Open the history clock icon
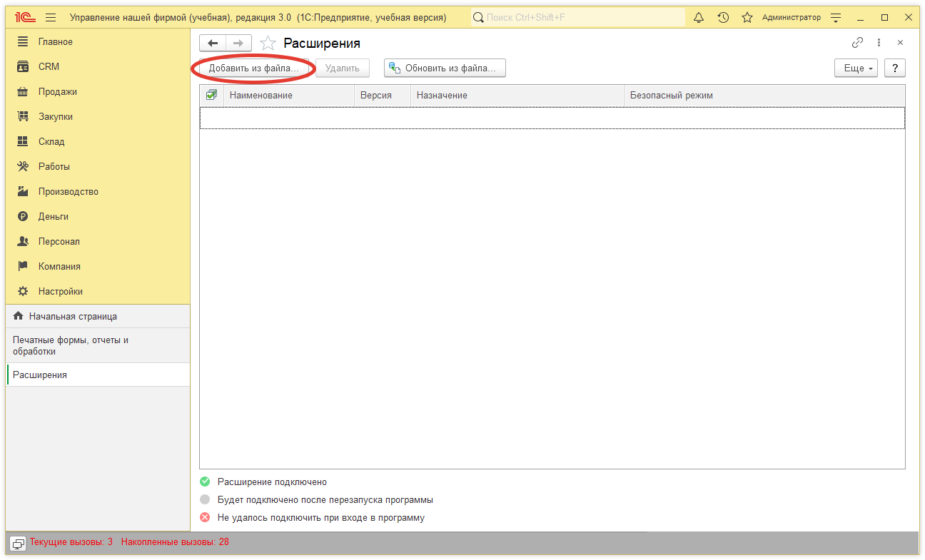Image resolution: width=925 pixels, height=560 pixels. 723,17
